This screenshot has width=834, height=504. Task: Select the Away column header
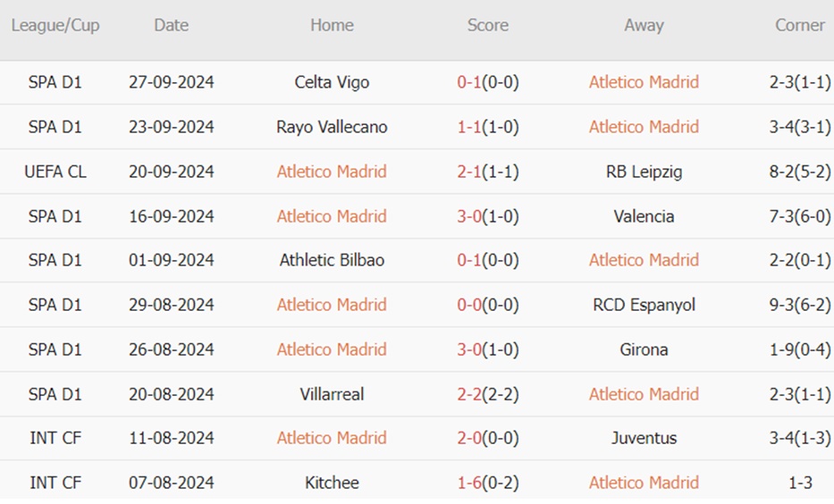[644, 25]
